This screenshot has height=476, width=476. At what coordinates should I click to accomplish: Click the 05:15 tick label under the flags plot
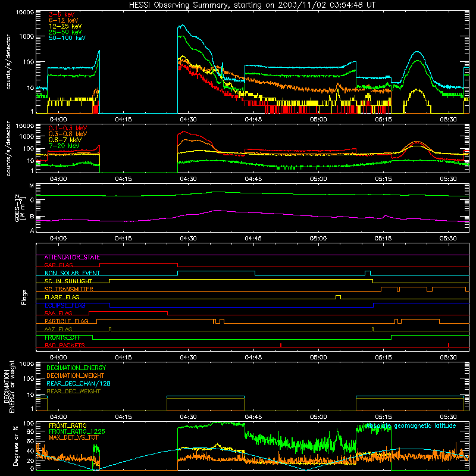point(383,358)
